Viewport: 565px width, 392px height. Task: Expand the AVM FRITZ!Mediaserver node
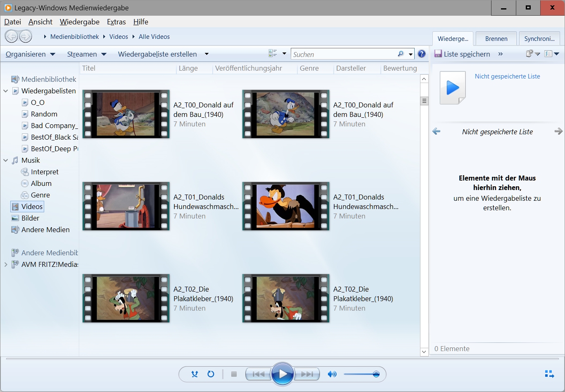[x=5, y=264]
